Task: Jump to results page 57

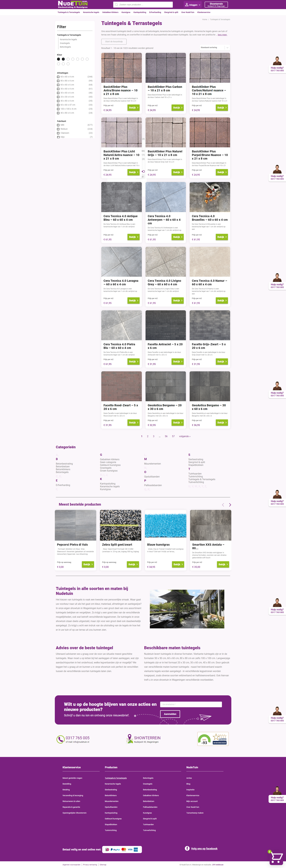Action: coord(173,436)
